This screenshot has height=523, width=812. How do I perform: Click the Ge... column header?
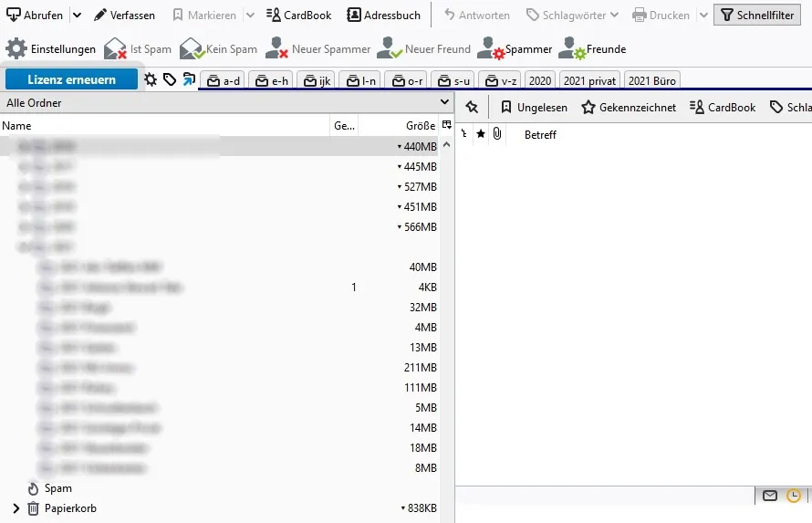[344, 126]
